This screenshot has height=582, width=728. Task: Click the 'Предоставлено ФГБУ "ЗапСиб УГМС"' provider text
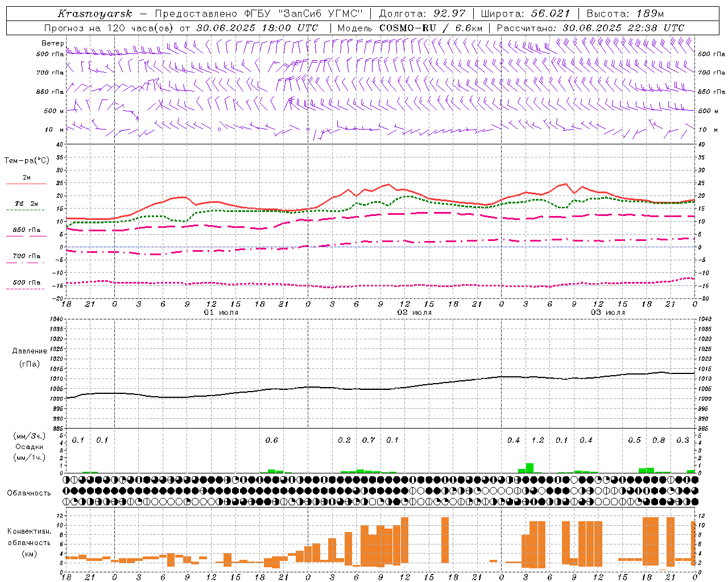259,14
